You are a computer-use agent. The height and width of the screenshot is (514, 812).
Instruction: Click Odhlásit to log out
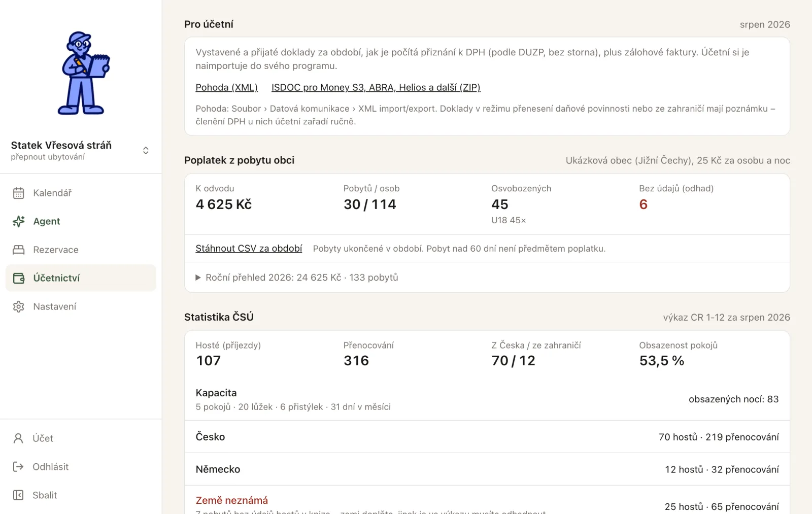tap(81, 467)
